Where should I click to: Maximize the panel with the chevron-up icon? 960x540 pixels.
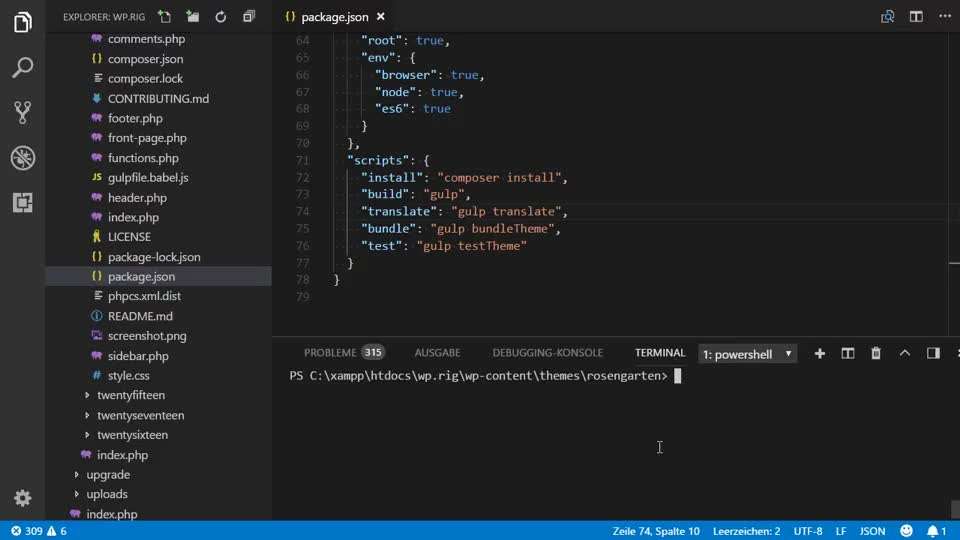pos(905,353)
